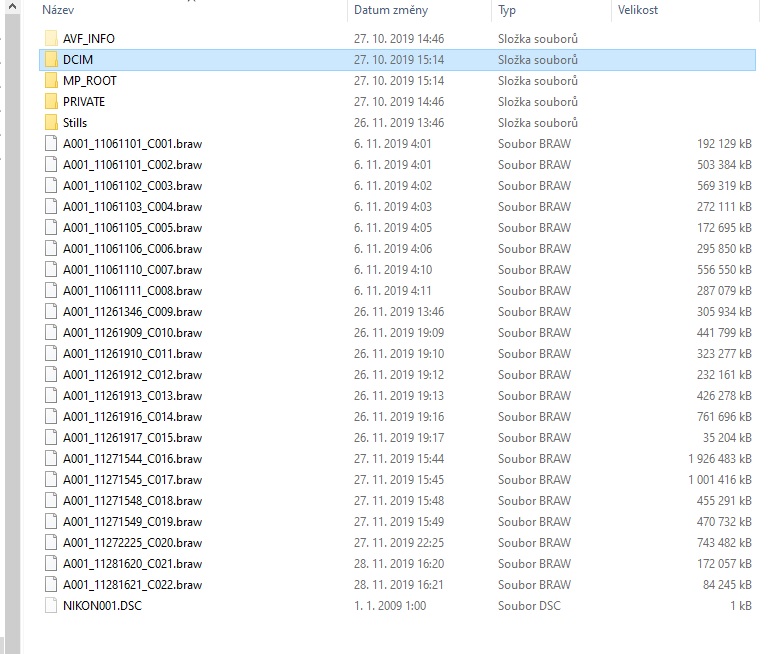The width and height of the screenshot is (779, 654).
Task: Click the Stills folder name
Action: pos(75,123)
